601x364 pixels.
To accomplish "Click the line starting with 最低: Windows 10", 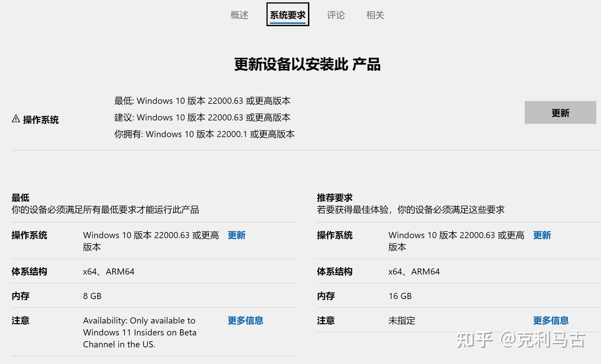I will [202, 101].
